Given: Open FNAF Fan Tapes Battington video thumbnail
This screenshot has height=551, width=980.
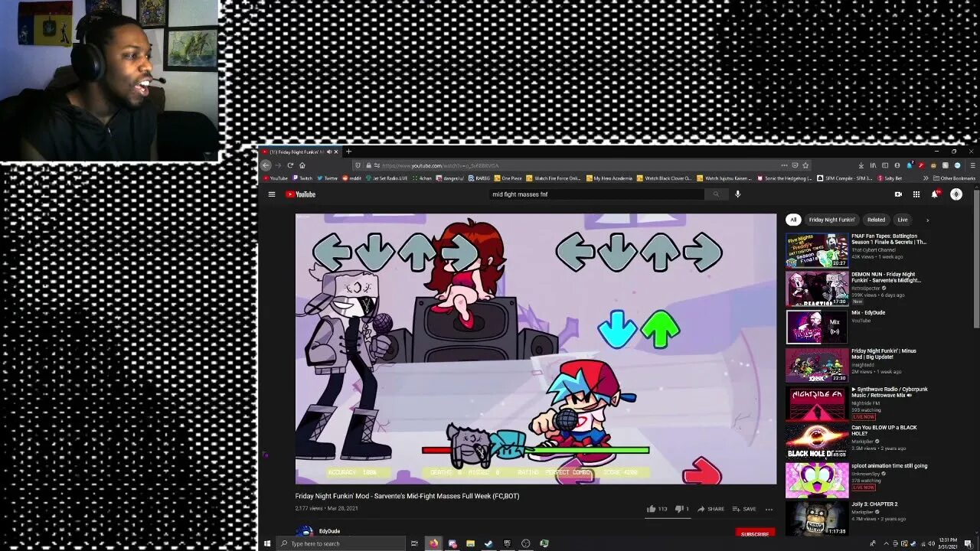Looking at the screenshot, I should (817, 250).
